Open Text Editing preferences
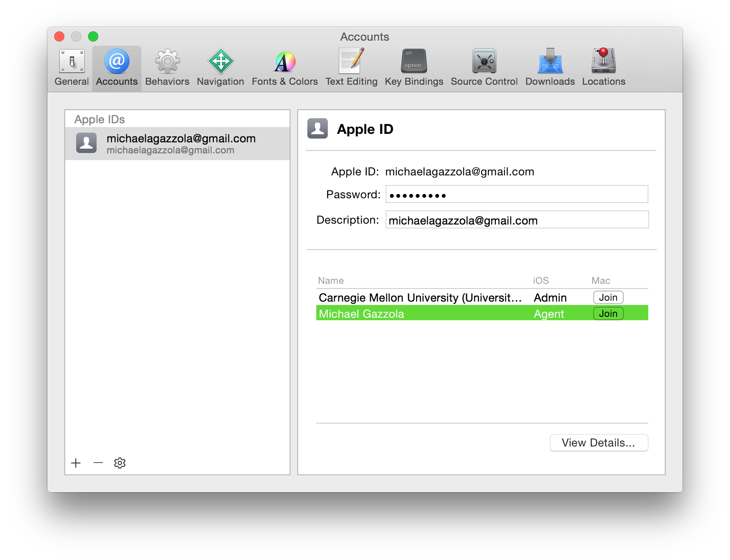Image resolution: width=730 pixels, height=560 pixels. [351, 68]
